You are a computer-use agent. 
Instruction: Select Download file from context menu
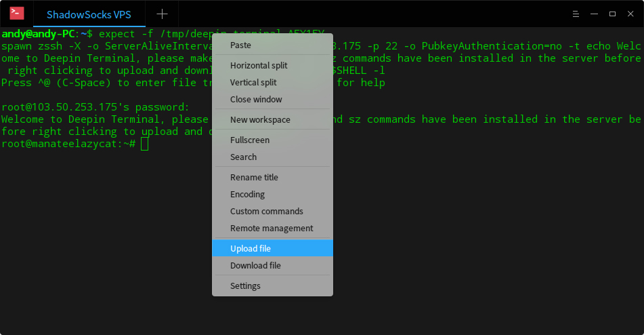pos(255,266)
